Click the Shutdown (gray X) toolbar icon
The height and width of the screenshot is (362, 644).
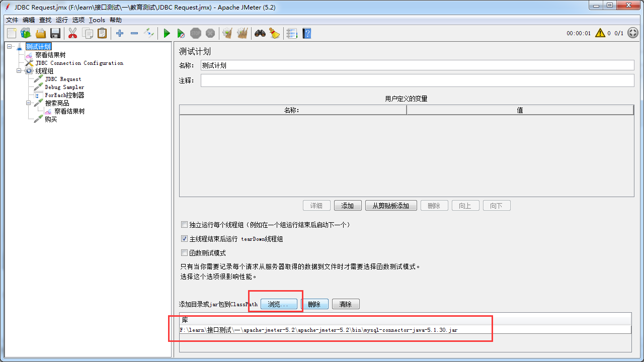(210, 33)
